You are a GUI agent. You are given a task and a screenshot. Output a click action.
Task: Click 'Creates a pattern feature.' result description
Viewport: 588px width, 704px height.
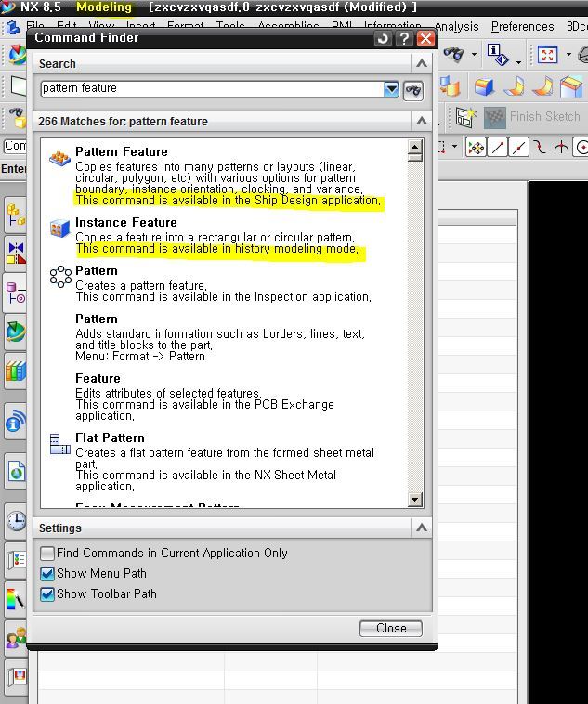pyautogui.click(x=141, y=285)
